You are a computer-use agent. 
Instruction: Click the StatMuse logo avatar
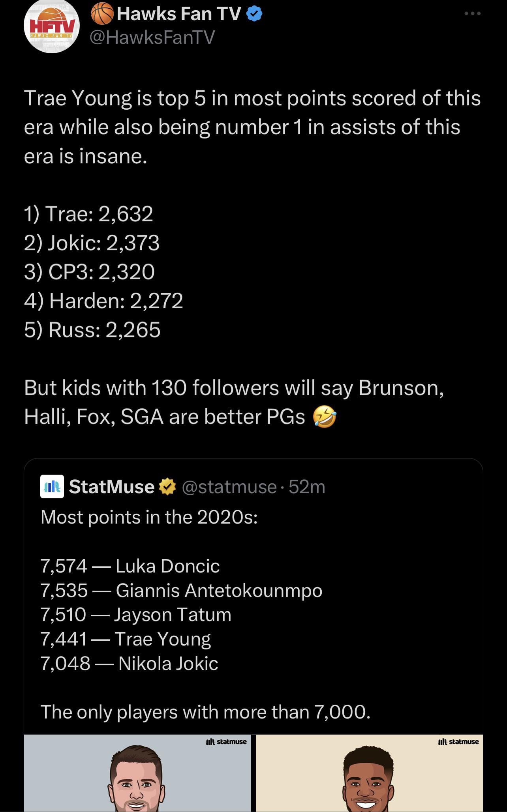pyautogui.click(x=52, y=486)
